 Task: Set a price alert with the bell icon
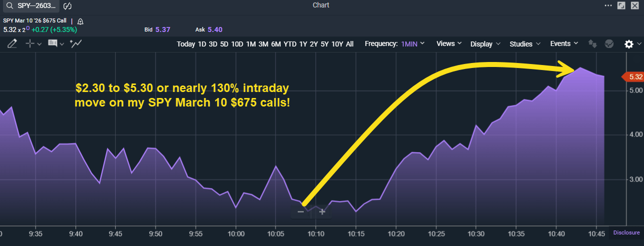tap(80, 21)
